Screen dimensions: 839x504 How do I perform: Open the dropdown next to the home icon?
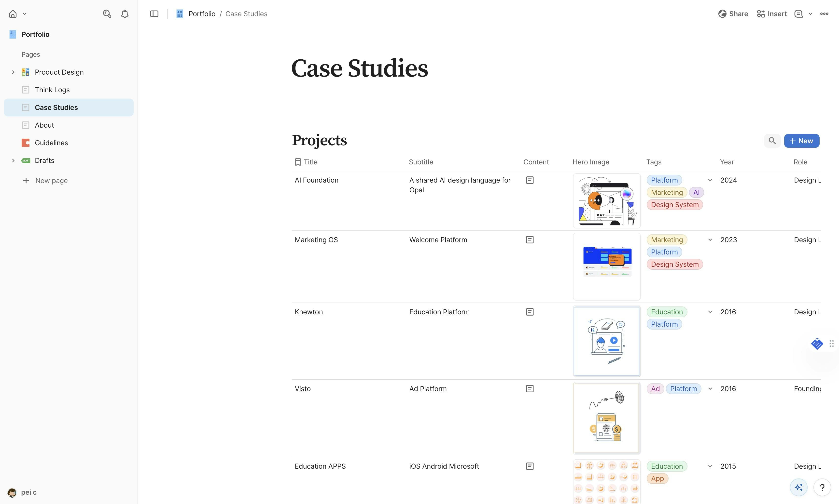[25, 14]
